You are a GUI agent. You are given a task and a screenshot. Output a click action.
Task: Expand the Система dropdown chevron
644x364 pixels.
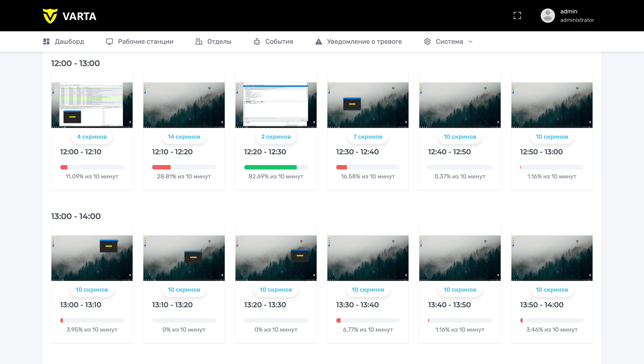tap(470, 42)
